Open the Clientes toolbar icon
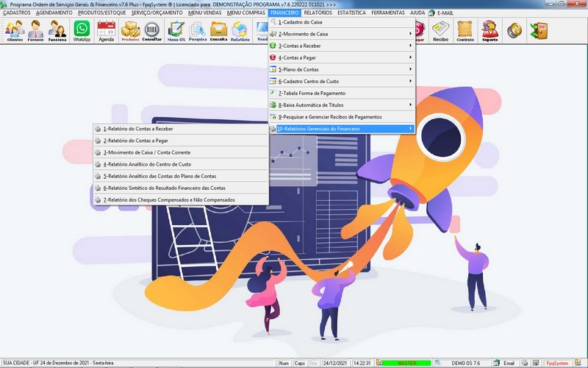The height and width of the screenshot is (368, 588). tap(15, 31)
